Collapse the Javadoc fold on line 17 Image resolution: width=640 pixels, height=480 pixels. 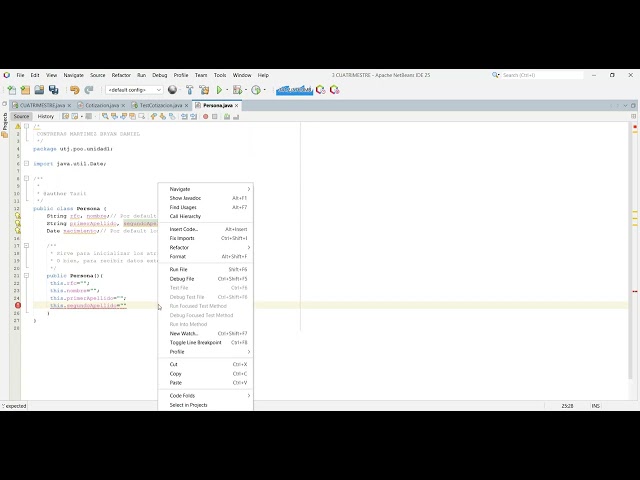click(x=26, y=245)
